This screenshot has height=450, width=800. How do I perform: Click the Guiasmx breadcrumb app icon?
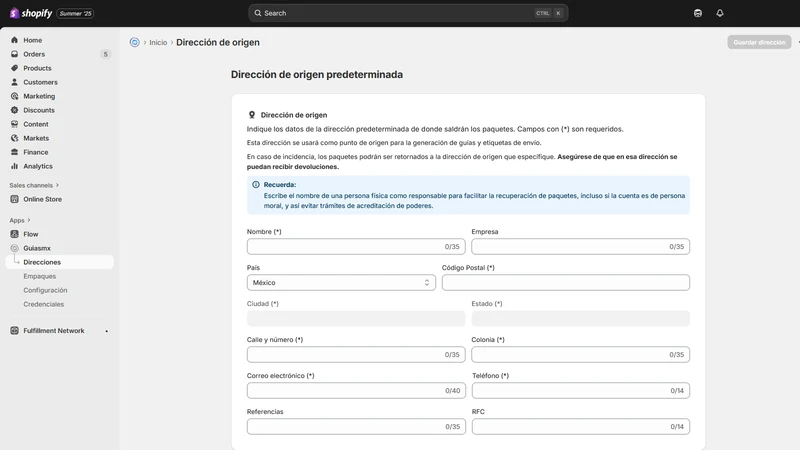coord(134,42)
